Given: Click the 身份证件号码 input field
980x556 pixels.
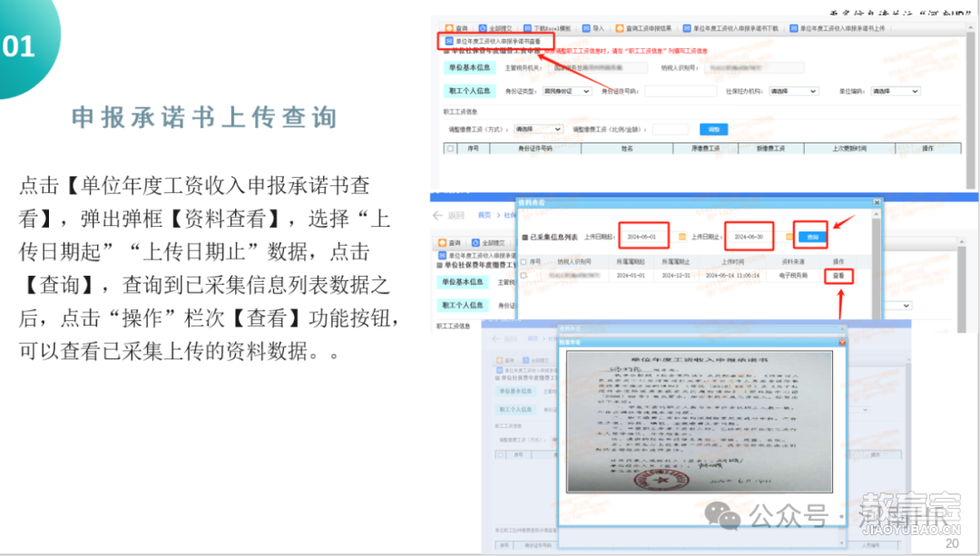Looking at the screenshot, I should click(681, 92).
